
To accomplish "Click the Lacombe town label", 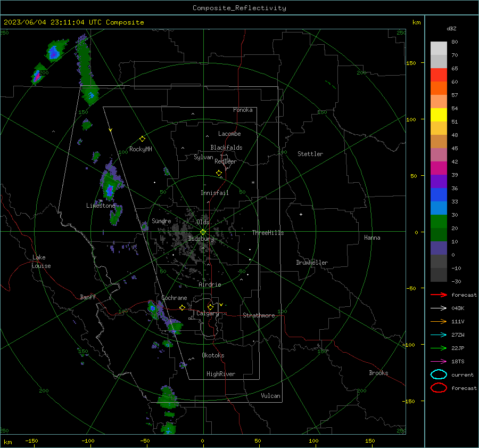I will 229,134.
